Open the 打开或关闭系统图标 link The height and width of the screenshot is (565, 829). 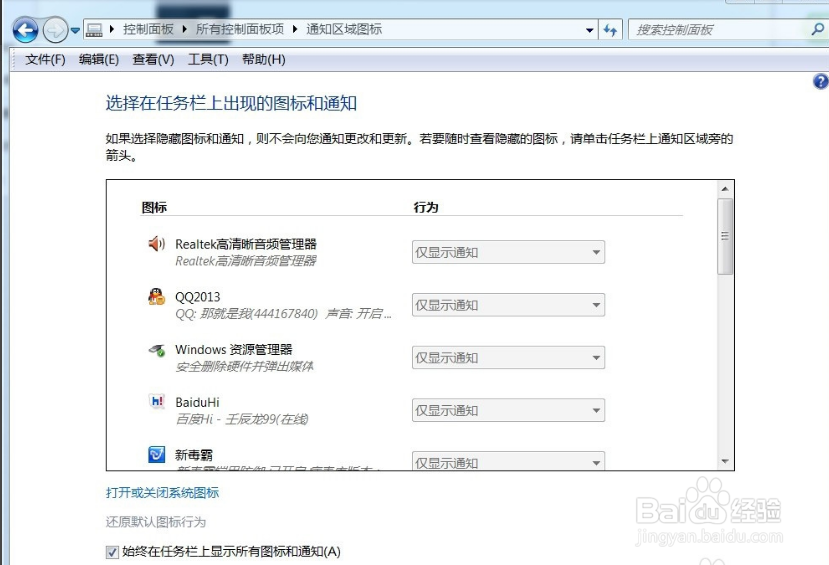[162, 493]
